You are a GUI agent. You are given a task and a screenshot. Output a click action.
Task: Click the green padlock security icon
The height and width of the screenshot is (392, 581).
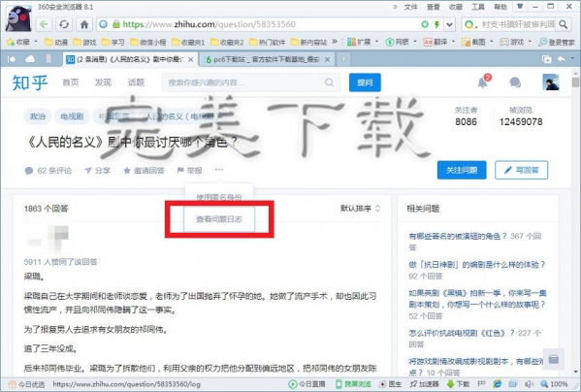point(116,24)
